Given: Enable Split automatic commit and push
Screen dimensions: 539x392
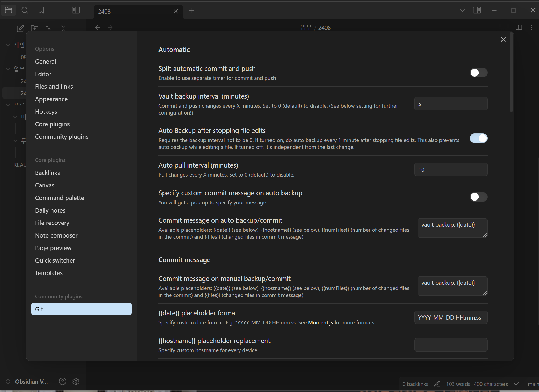Looking at the screenshot, I should (478, 73).
